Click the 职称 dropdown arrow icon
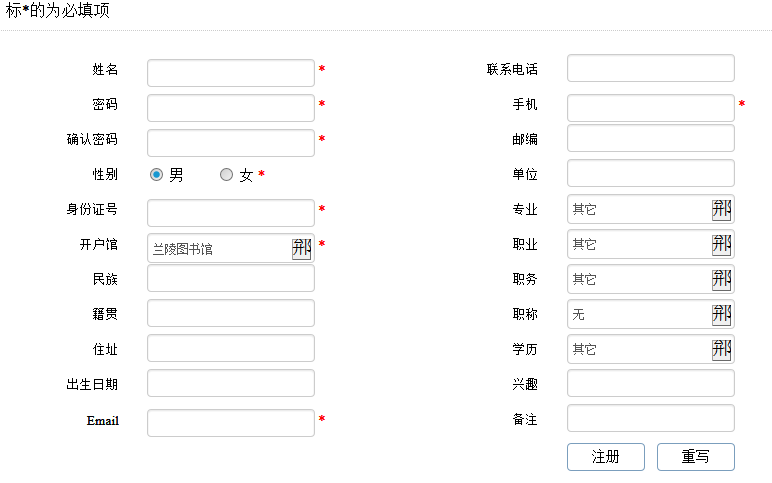The image size is (772, 483). [x=722, y=314]
